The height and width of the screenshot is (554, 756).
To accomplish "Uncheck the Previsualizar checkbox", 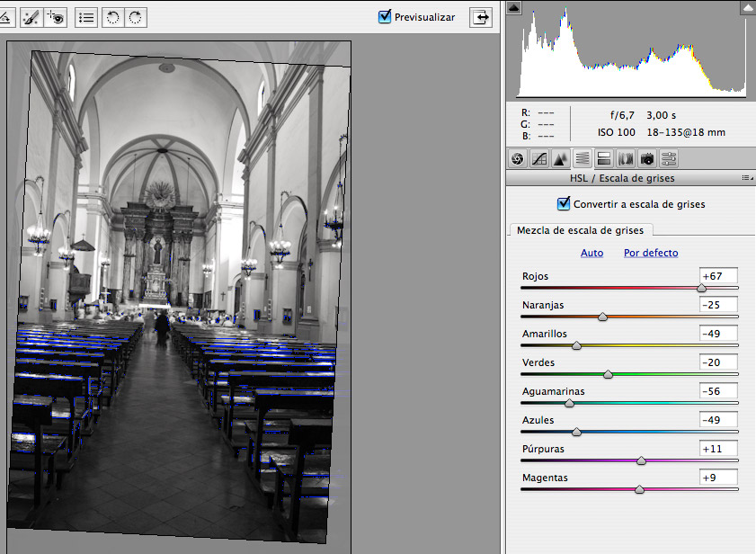I will tap(384, 16).
